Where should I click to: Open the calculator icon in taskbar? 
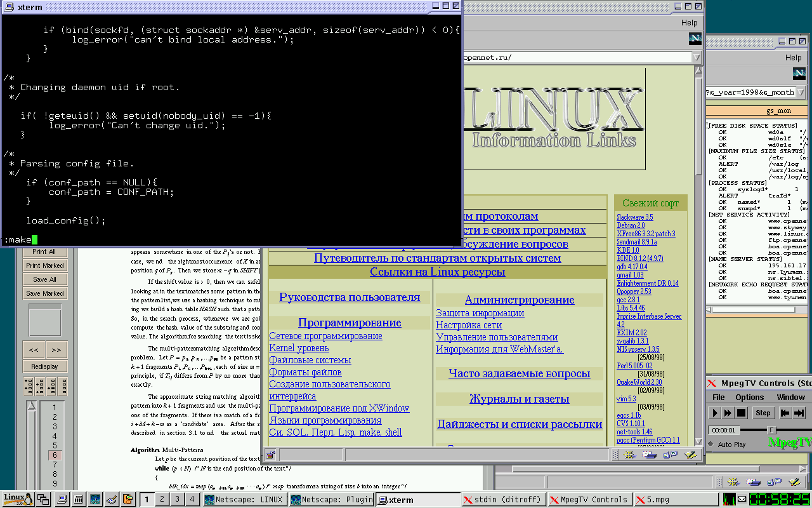pyautogui.click(x=79, y=499)
